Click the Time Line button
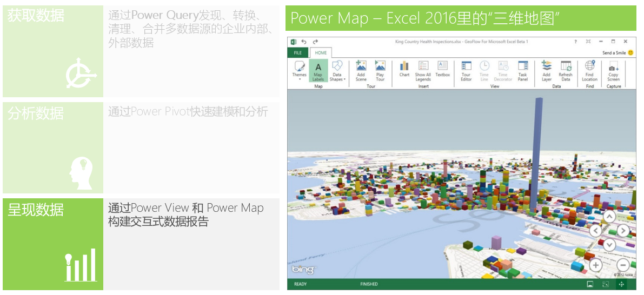Image resolution: width=644 pixels, height=295 pixels. click(484, 70)
